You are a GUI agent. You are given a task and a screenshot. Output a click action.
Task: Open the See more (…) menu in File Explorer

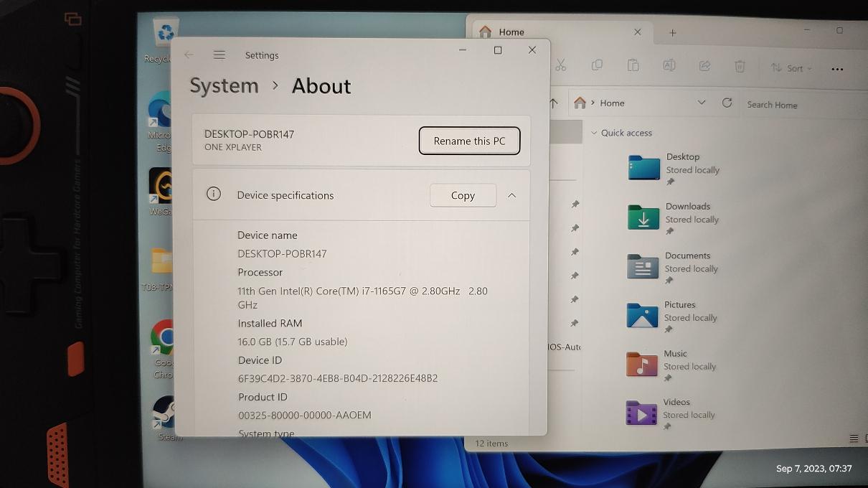coord(837,70)
